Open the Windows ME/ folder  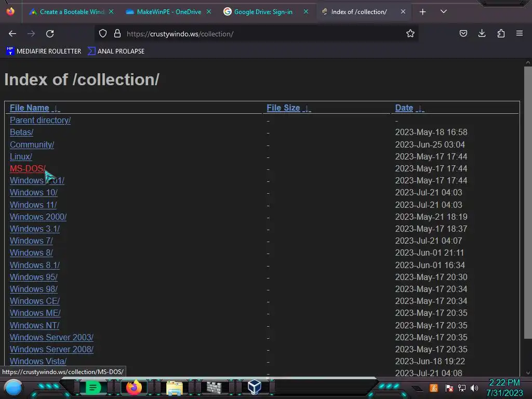tap(35, 313)
